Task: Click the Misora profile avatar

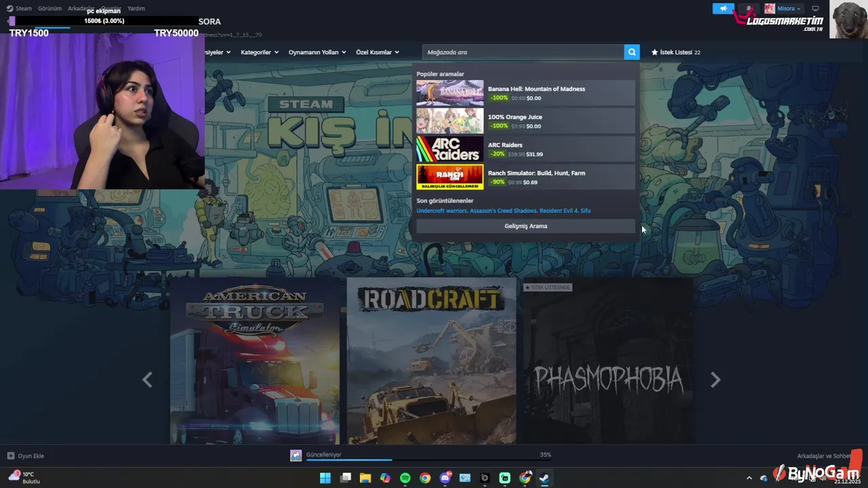Action: 770,8
